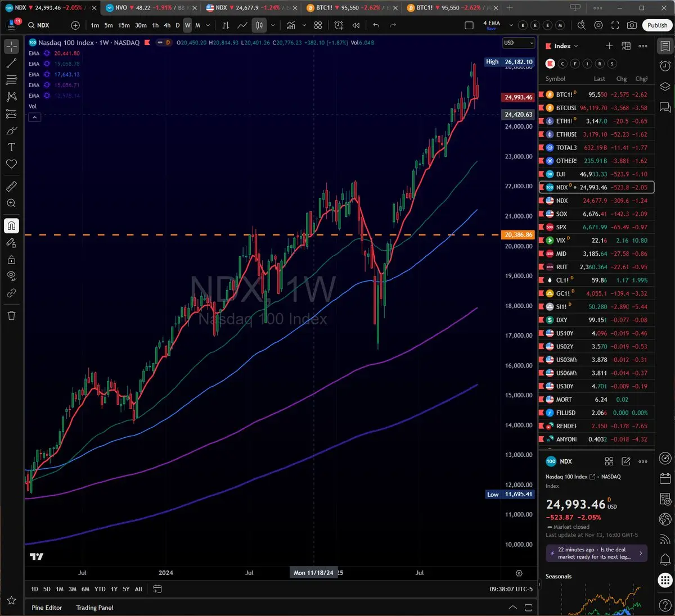Open the heart icons and emoji tool
Viewport: 675px width, 616px height.
tap(11, 164)
